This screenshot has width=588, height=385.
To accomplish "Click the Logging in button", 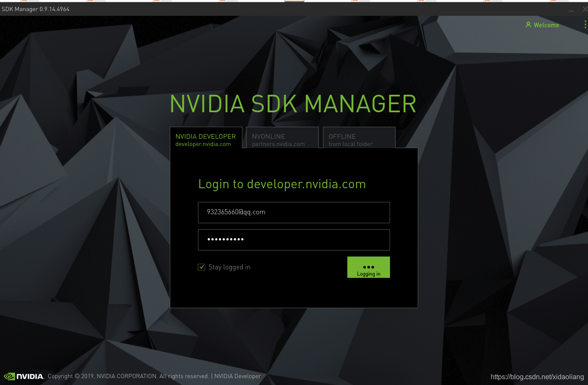I will coord(369,267).
